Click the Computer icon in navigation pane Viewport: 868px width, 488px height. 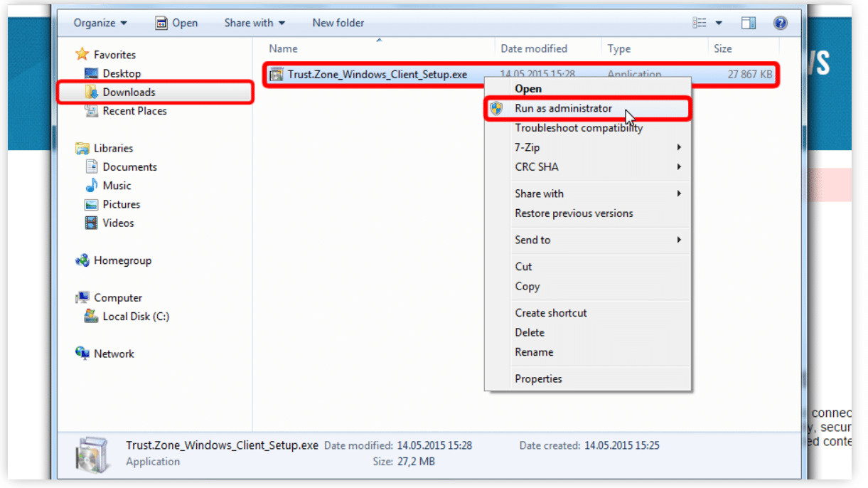(x=82, y=297)
